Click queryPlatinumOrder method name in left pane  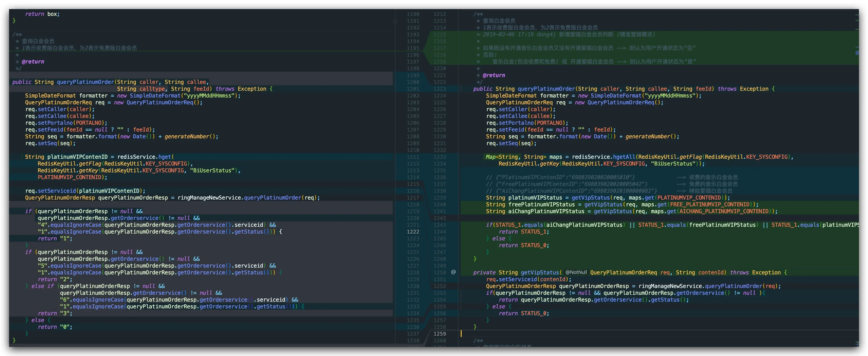(x=85, y=82)
